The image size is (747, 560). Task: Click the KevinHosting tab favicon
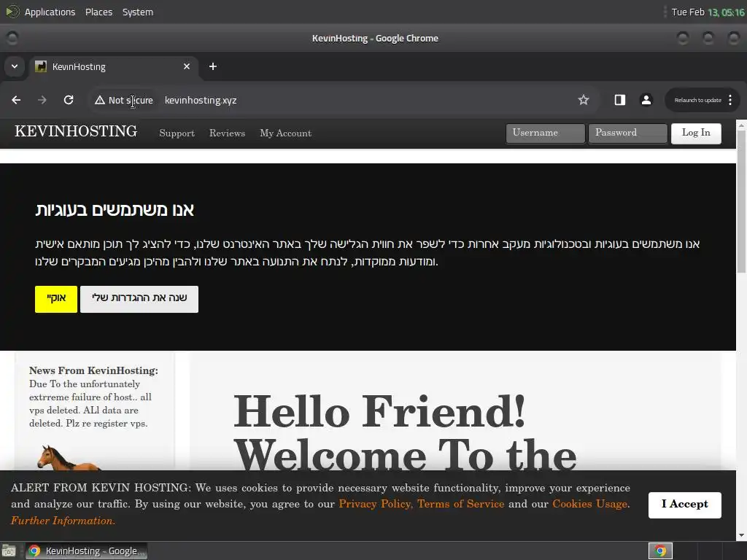41,66
